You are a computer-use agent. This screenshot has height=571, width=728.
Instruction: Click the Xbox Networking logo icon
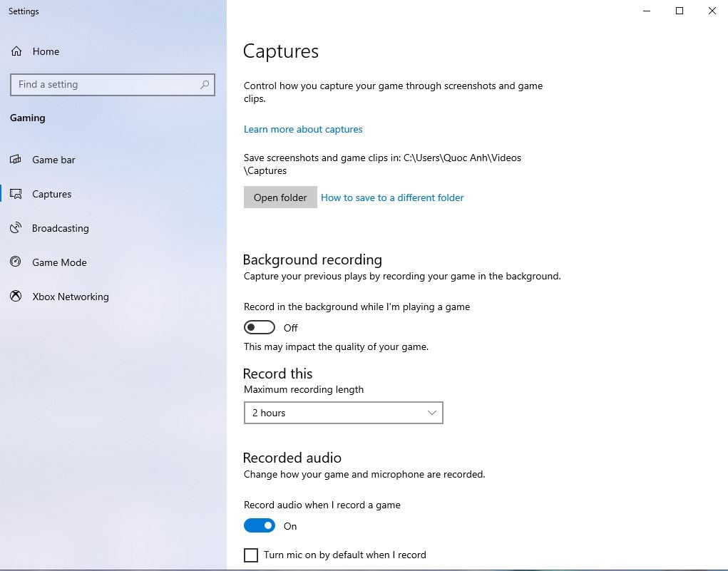point(16,296)
